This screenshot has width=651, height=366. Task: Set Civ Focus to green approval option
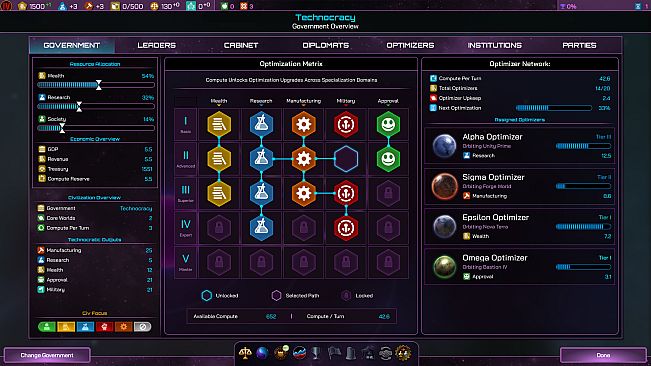47,327
